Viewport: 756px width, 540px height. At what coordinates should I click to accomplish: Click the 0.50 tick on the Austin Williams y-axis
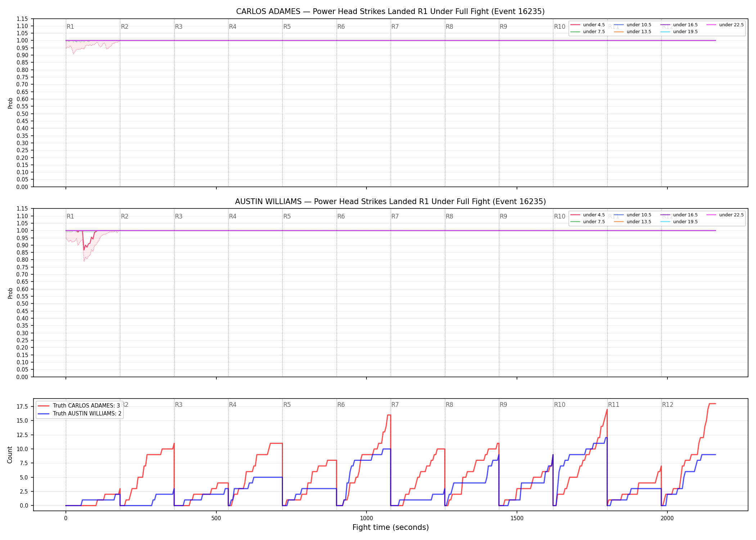pyautogui.click(x=22, y=304)
